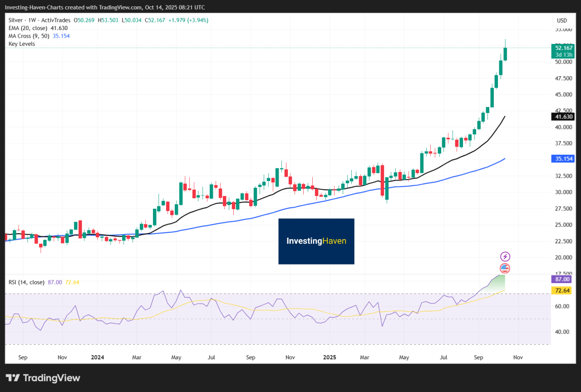581x392 pixels.
Task: Click the TradingView logo at bottom left
Action: 43,378
